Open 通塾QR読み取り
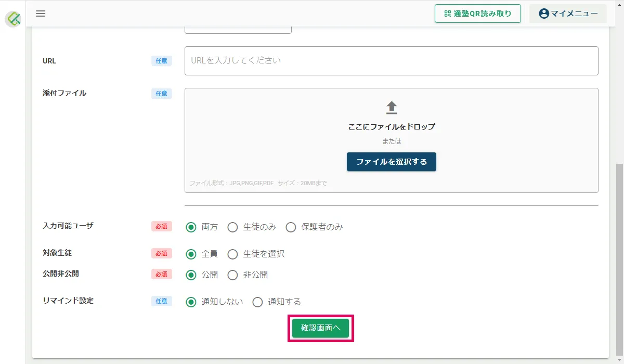This screenshot has width=624, height=364. click(x=478, y=14)
